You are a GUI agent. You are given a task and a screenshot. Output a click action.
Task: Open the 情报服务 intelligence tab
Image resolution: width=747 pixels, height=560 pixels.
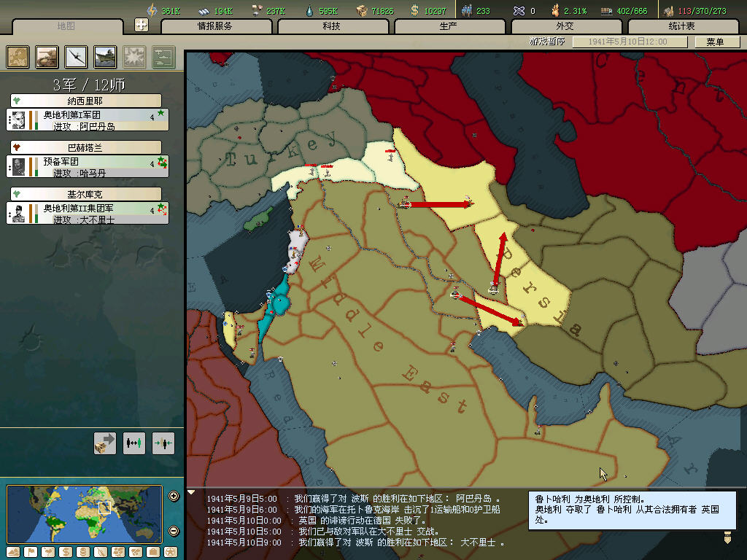[215, 26]
